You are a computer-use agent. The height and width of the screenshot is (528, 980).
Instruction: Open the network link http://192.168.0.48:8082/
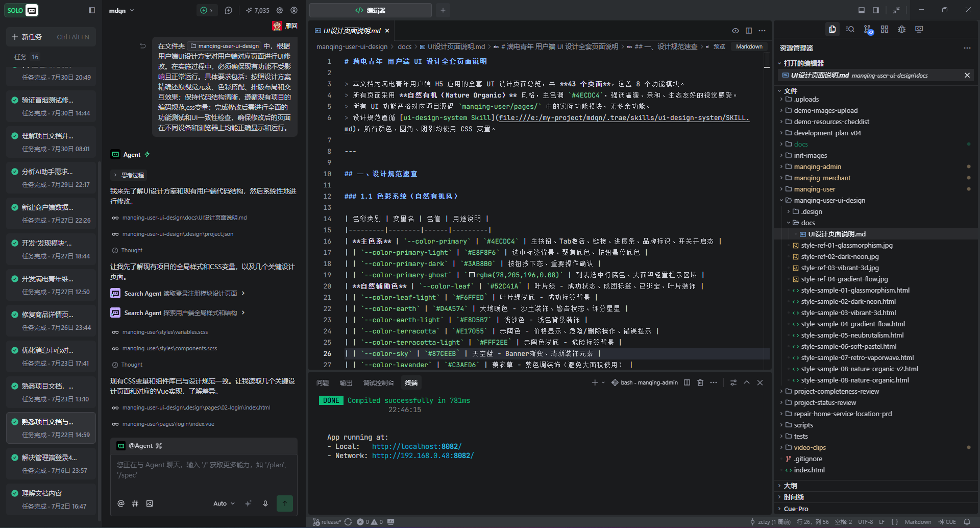(x=423, y=455)
